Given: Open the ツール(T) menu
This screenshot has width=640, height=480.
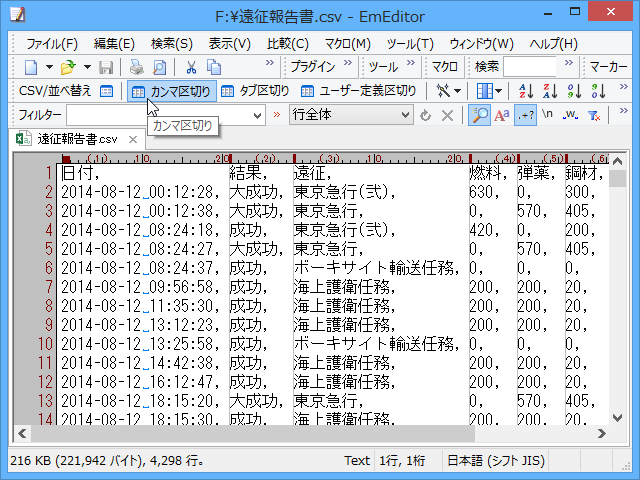Looking at the screenshot, I should pyautogui.click(x=410, y=44).
